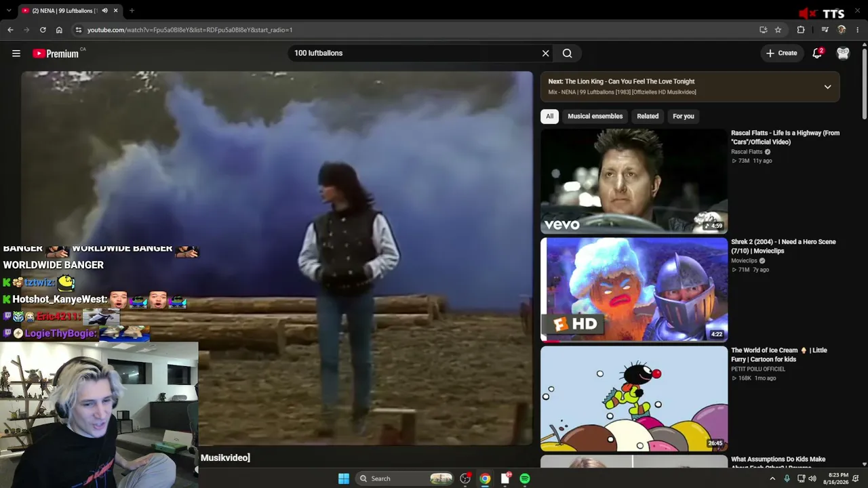Open the browser home page
The image size is (868, 488).
[x=59, y=30]
